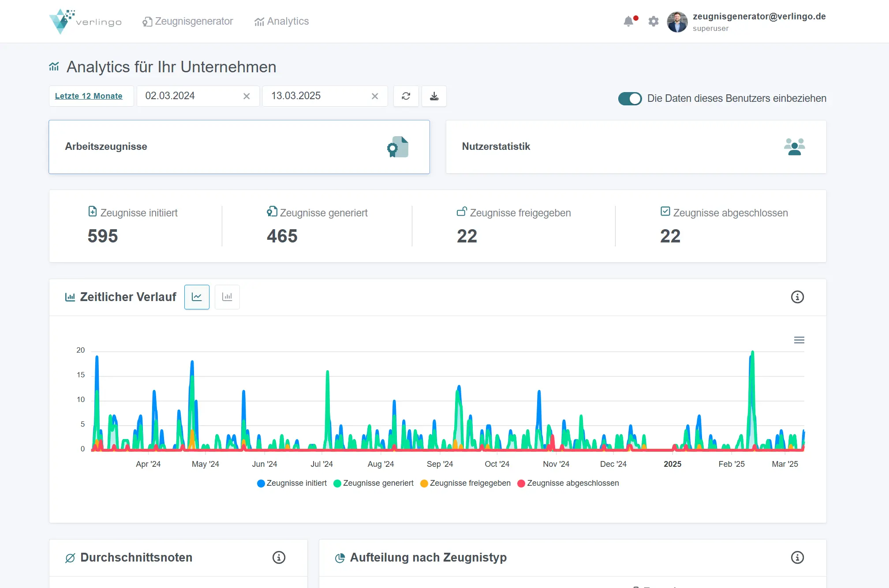Image resolution: width=889 pixels, height=588 pixels.
Task: Open the chart hamburger menu
Action: click(x=799, y=340)
